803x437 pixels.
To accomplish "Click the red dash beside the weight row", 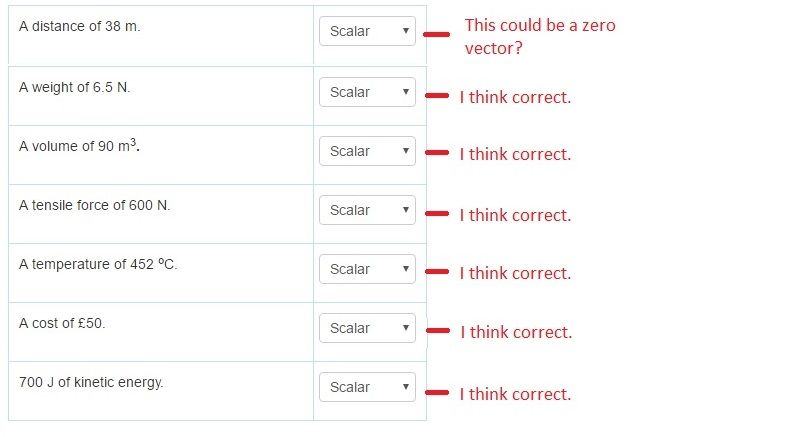I will [437, 96].
